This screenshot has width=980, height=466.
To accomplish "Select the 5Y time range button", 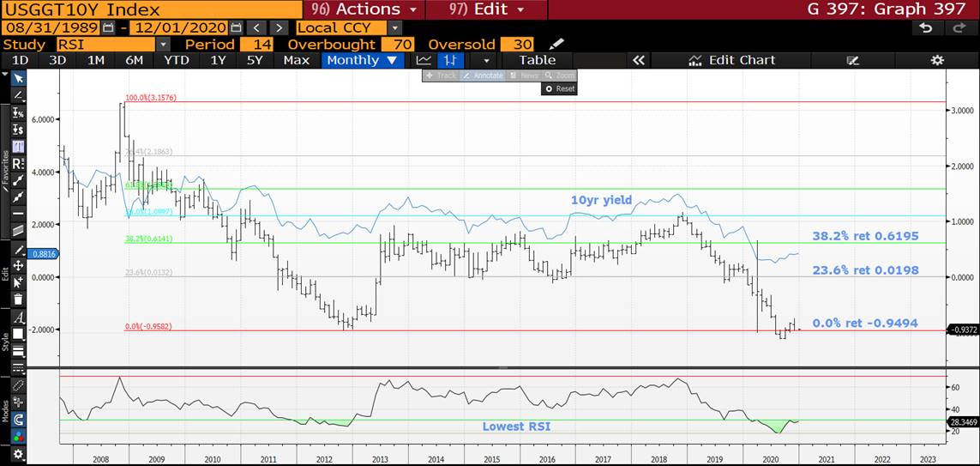I will [x=255, y=60].
